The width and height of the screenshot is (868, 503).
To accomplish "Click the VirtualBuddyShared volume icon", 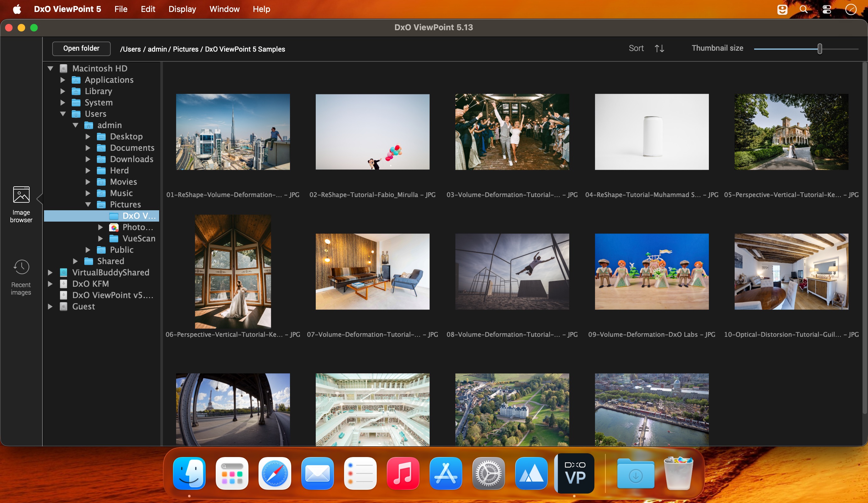I will tap(64, 272).
